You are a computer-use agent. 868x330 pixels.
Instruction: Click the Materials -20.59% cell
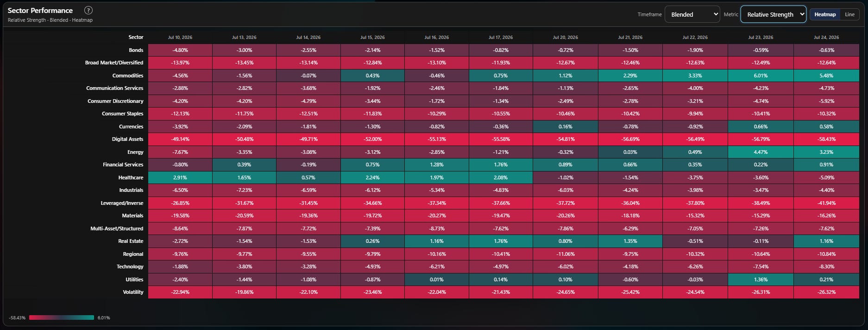tap(244, 216)
